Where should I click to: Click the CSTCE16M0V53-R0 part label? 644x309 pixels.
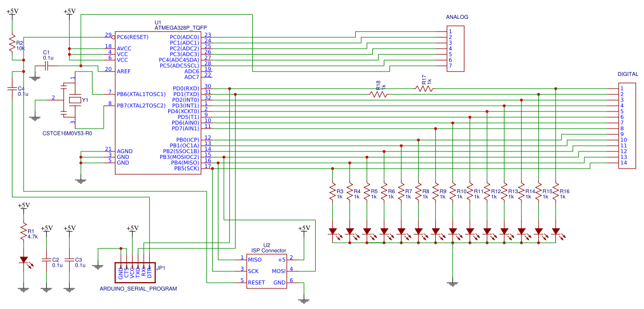67,133
